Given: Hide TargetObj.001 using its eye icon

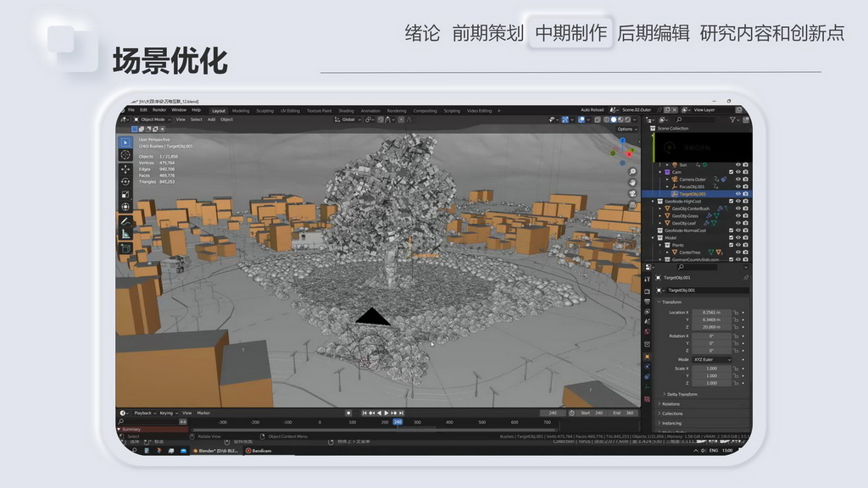Looking at the screenshot, I should coord(737,194).
